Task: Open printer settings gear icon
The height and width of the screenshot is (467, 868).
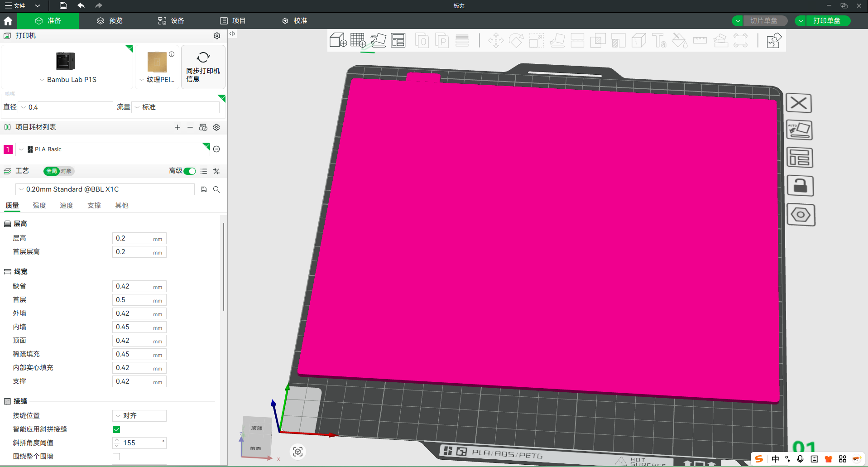Action: (x=217, y=36)
